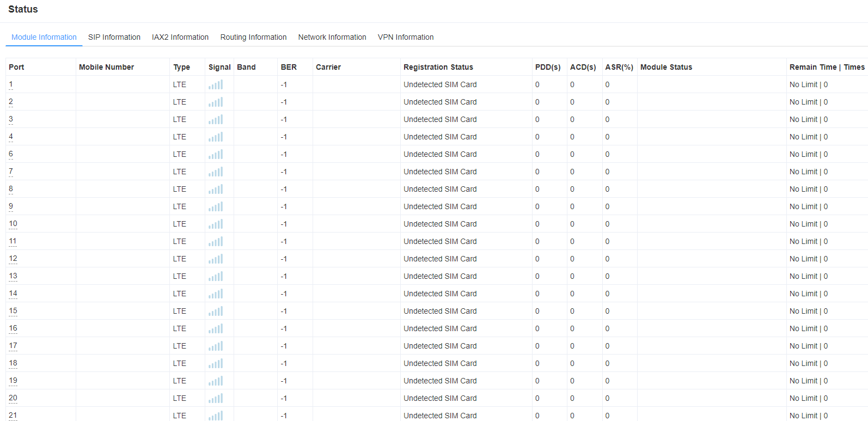Click the Registration Status column header
Image resolution: width=868 pixels, height=421 pixels.
pyautogui.click(x=438, y=67)
